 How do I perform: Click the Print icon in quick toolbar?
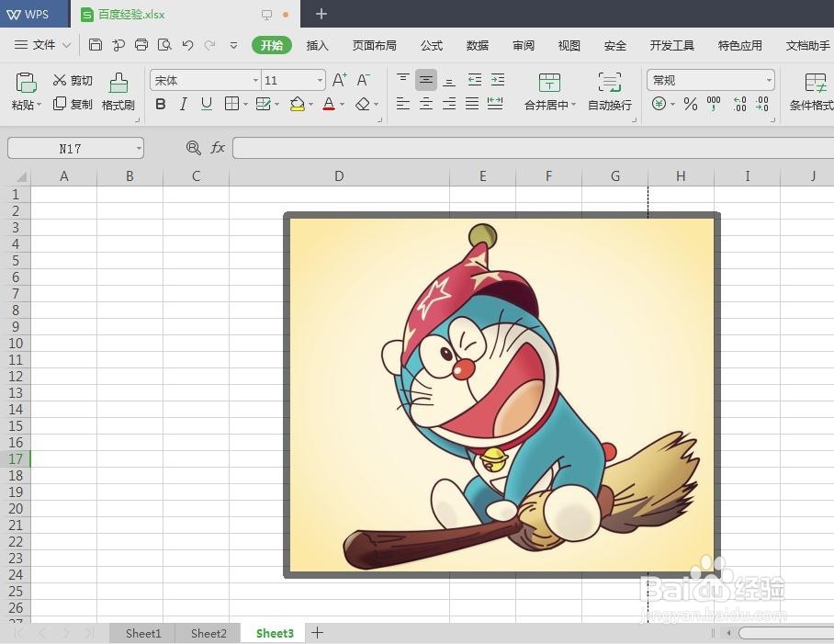pos(141,45)
